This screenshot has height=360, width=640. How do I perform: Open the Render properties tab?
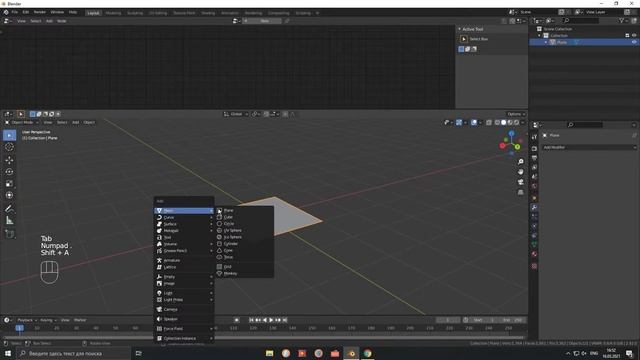click(534, 149)
